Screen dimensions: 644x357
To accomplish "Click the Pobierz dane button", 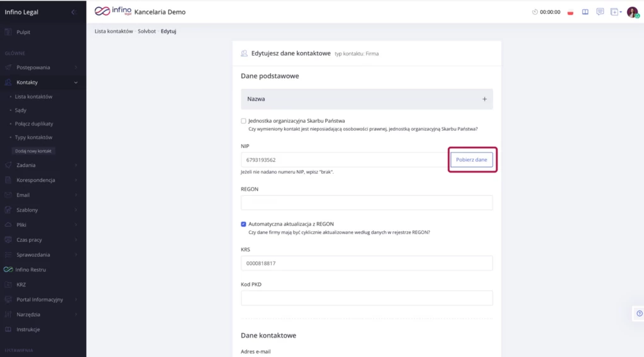I will 472,160.
